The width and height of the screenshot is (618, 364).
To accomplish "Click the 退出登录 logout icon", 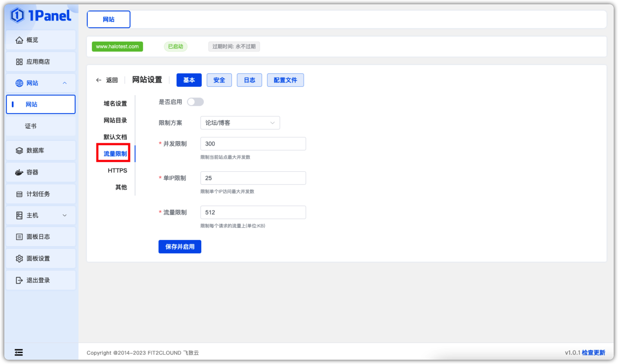I will tap(19, 281).
